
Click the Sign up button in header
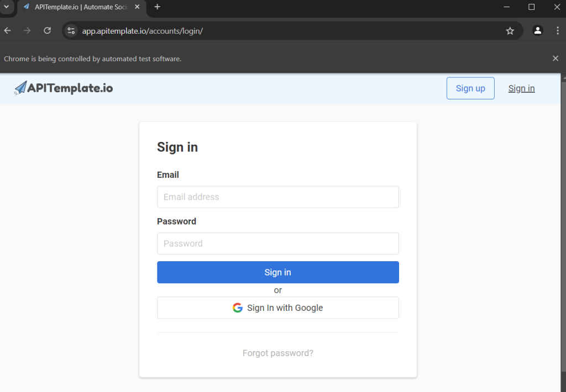pyautogui.click(x=470, y=88)
